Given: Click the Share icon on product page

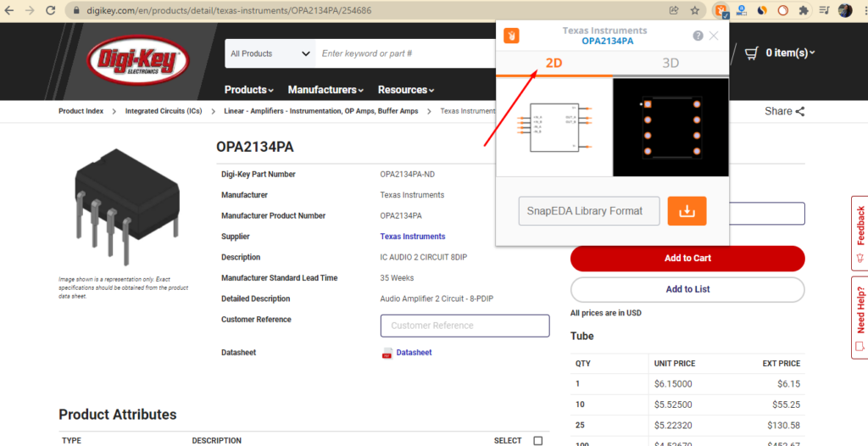Looking at the screenshot, I should (x=800, y=111).
